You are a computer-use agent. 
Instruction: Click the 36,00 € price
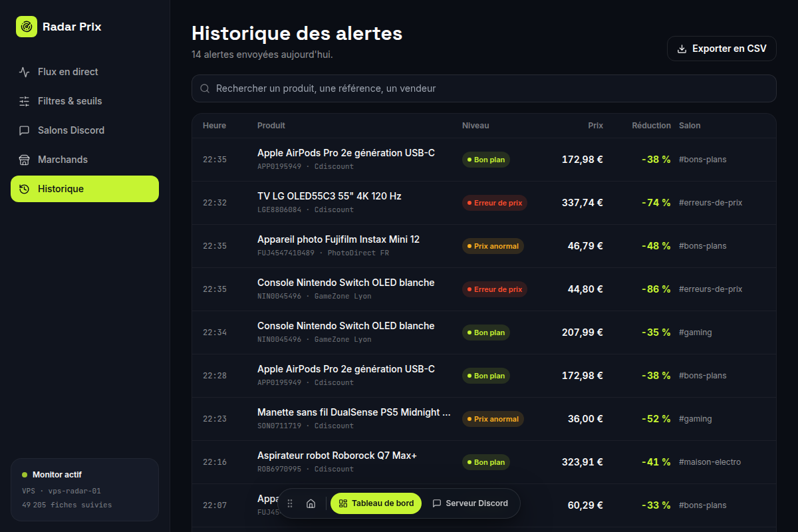coord(585,419)
